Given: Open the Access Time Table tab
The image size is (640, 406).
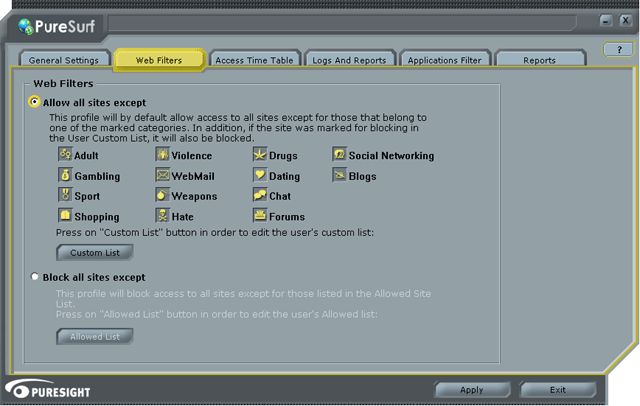Looking at the screenshot, I should (x=254, y=60).
